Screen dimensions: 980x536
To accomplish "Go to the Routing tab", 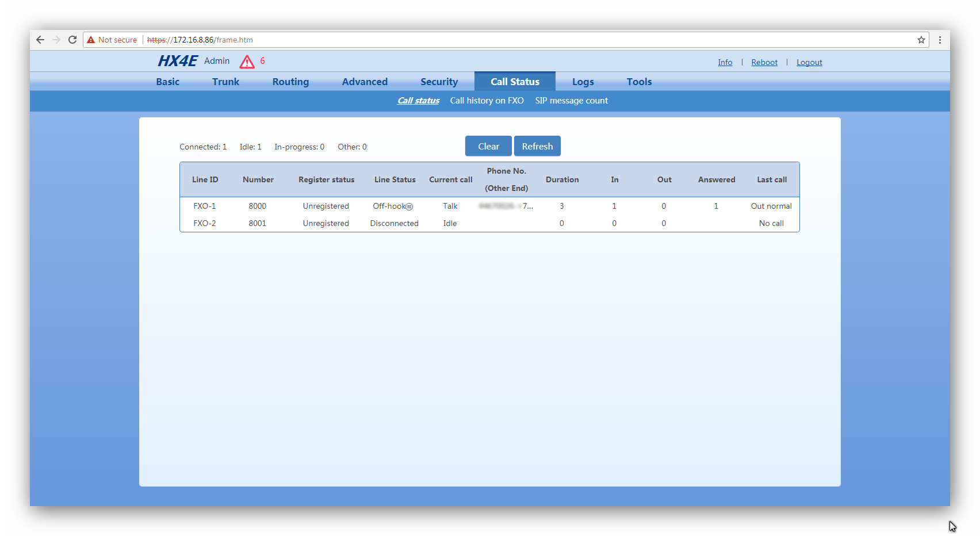I will (x=290, y=82).
